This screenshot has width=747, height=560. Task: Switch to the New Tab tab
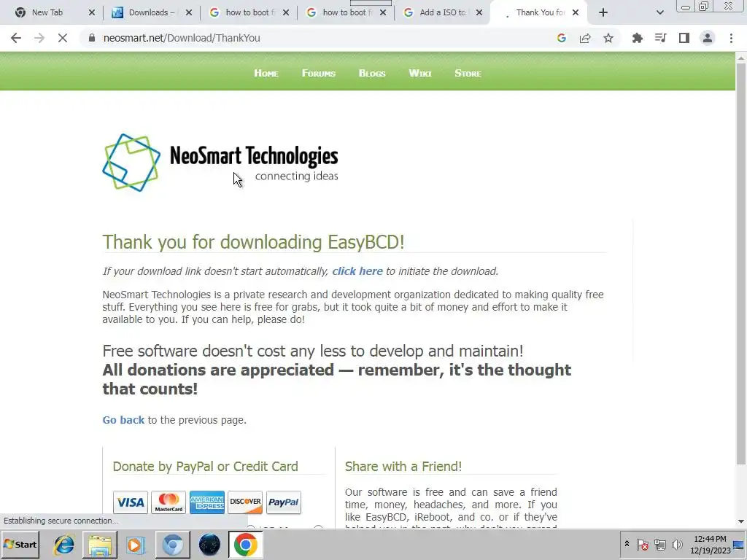click(x=47, y=13)
